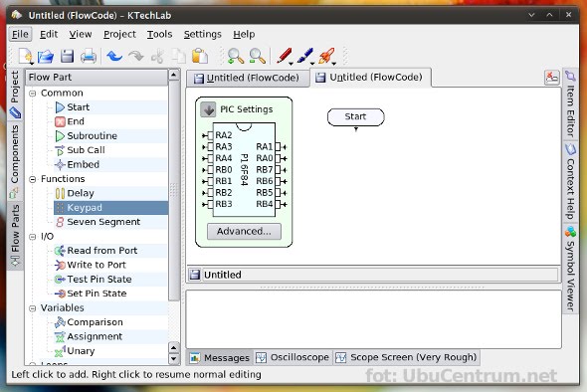
Task: Open the Components side panel tab
Action: pyautogui.click(x=15, y=161)
